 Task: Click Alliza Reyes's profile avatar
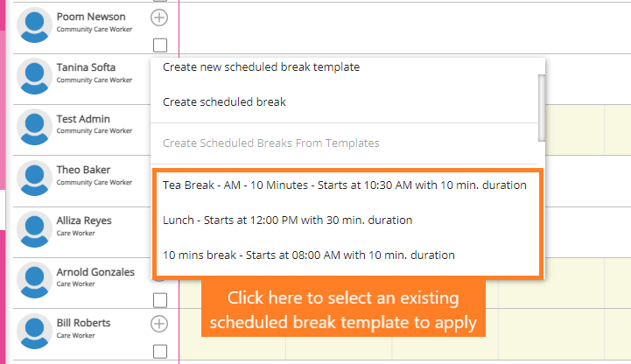point(34,229)
